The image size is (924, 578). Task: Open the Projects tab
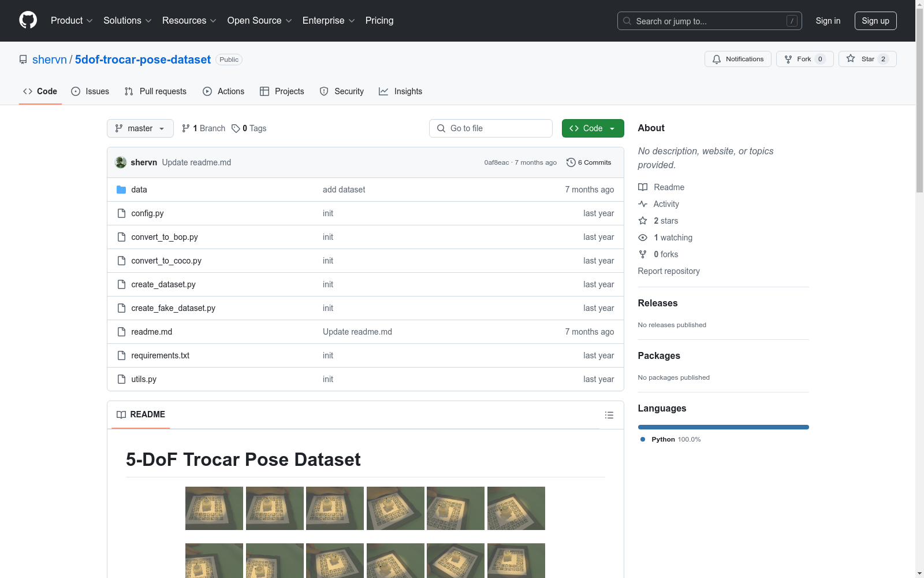[282, 91]
